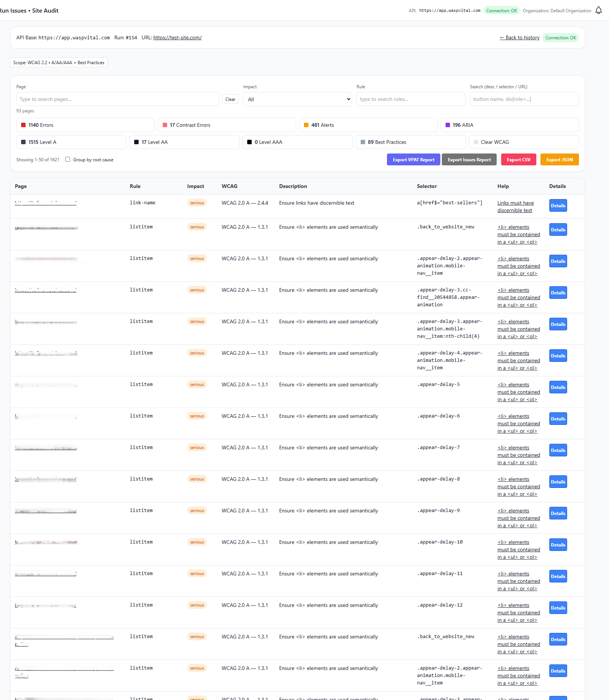Export issues as CSV
609x700 pixels.
pyautogui.click(x=518, y=160)
